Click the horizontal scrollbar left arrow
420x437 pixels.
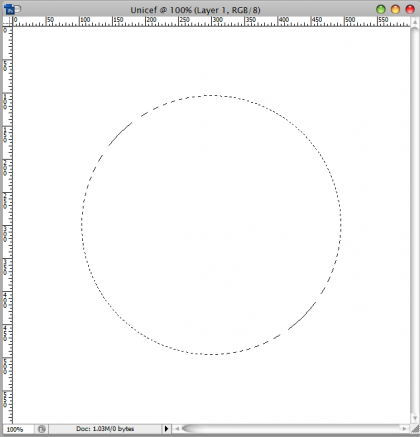pyautogui.click(x=177, y=429)
